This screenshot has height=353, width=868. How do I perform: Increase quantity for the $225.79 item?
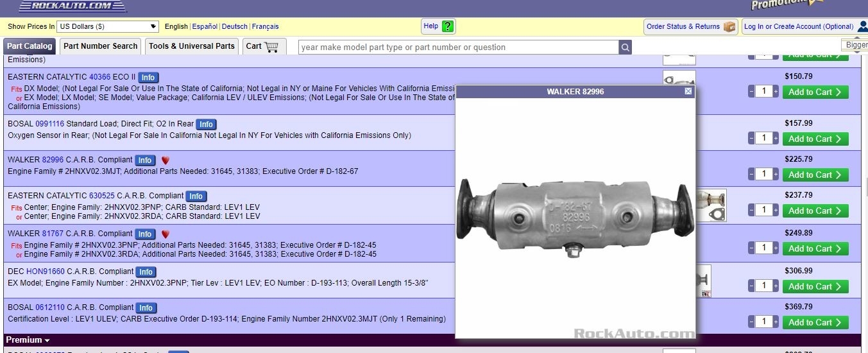point(776,175)
